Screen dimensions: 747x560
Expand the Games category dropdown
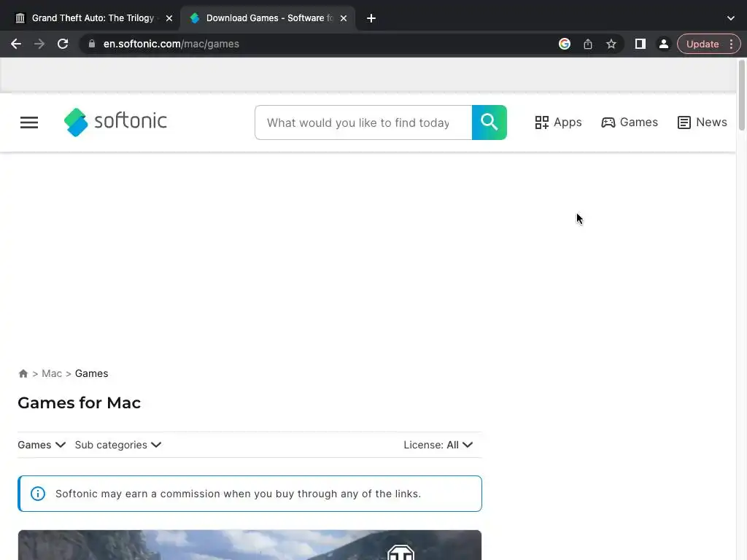pyautogui.click(x=42, y=445)
